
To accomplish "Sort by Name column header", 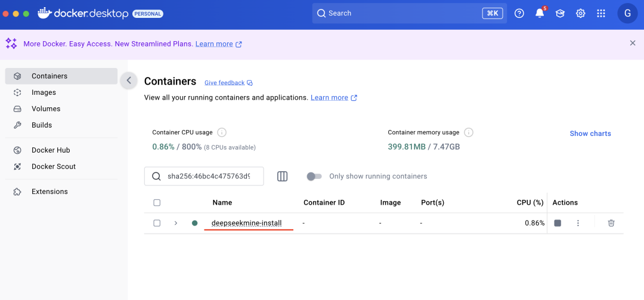I will (x=222, y=203).
